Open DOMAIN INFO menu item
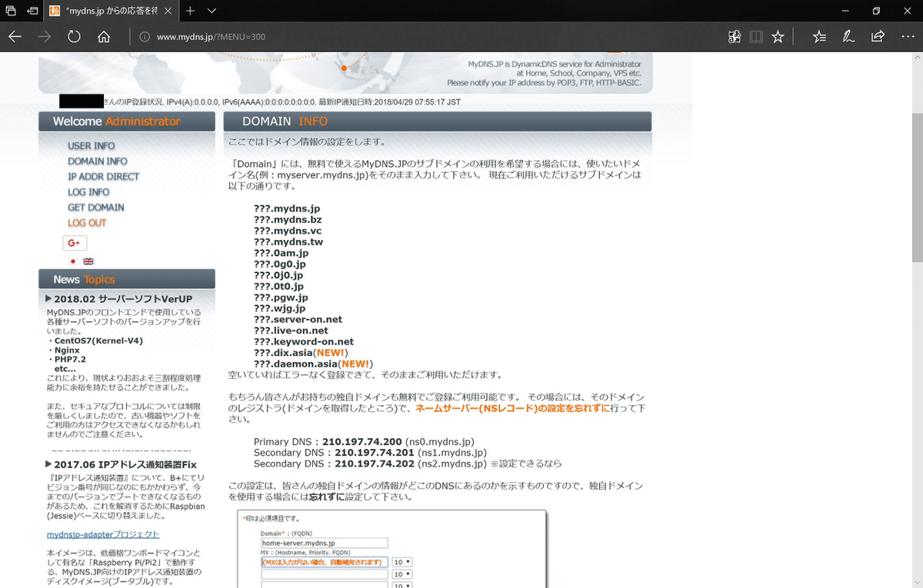Viewport: 923px width, 588px height. point(98,161)
